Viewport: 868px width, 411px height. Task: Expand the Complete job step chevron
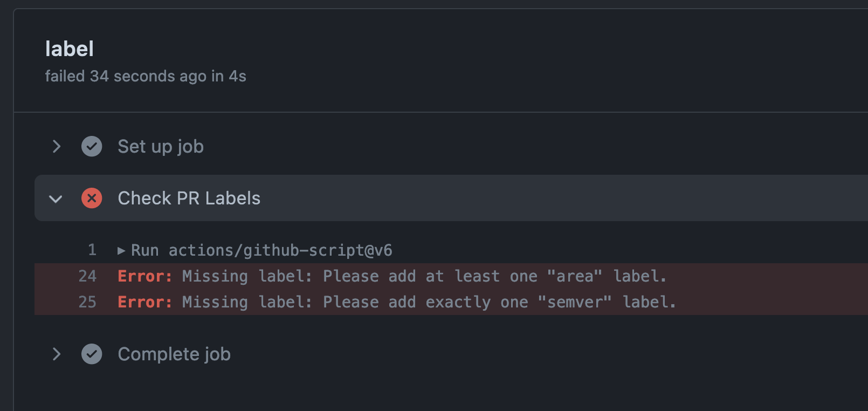pos(56,354)
